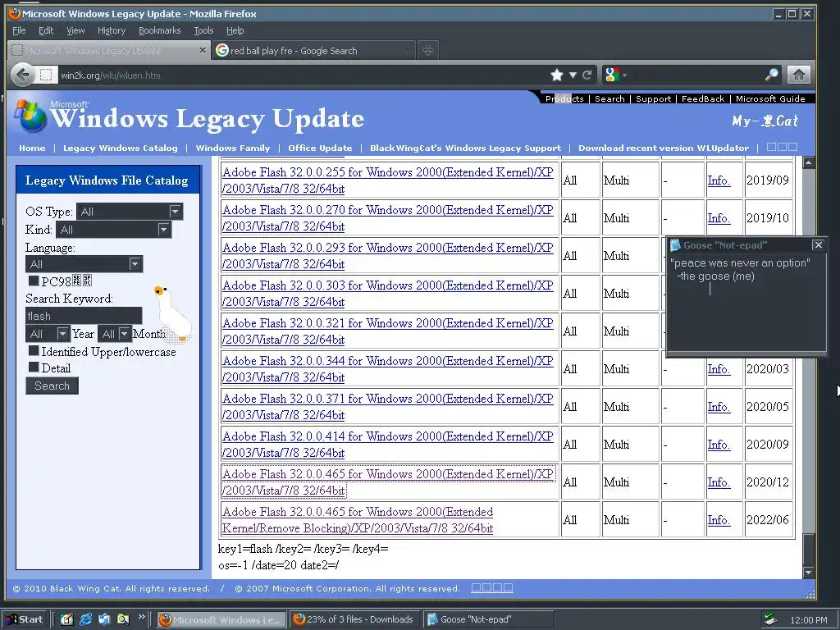
Task: Expand the quick launch chevron
Action: tap(141, 617)
